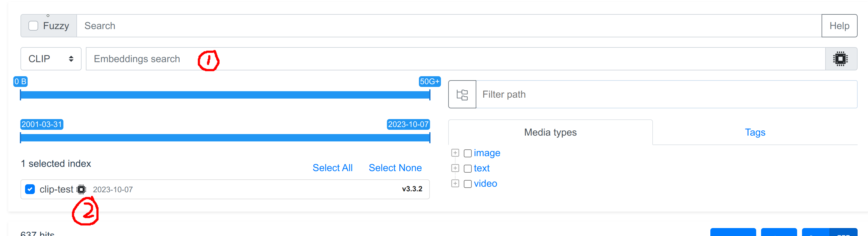Focus the Embeddings search input field
Screen dimensions: 868x236
(x=455, y=59)
